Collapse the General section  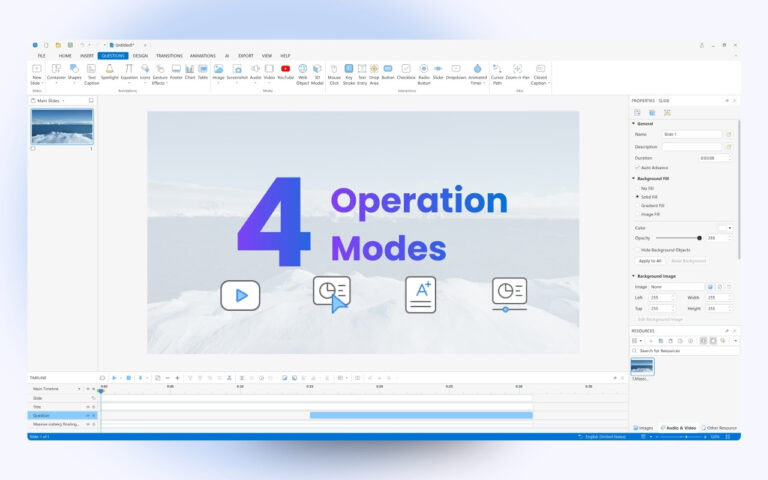coord(633,123)
